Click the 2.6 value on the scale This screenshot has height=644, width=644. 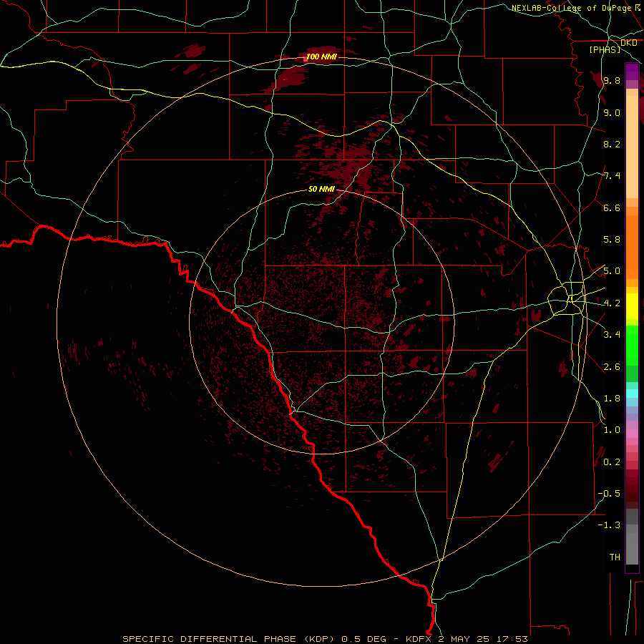(x=612, y=366)
